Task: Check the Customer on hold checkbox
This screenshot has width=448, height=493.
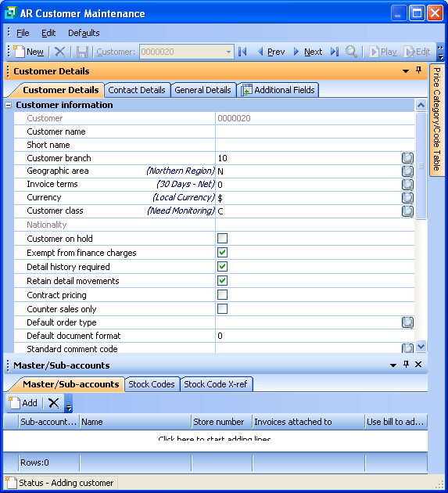Action: click(222, 239)
